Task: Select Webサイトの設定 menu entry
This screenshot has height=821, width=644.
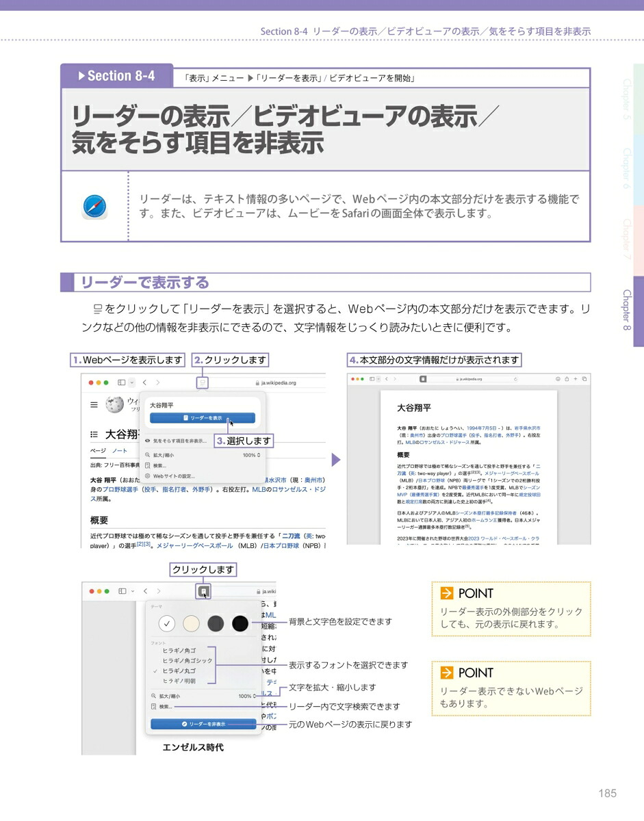Action: point(169,475)
